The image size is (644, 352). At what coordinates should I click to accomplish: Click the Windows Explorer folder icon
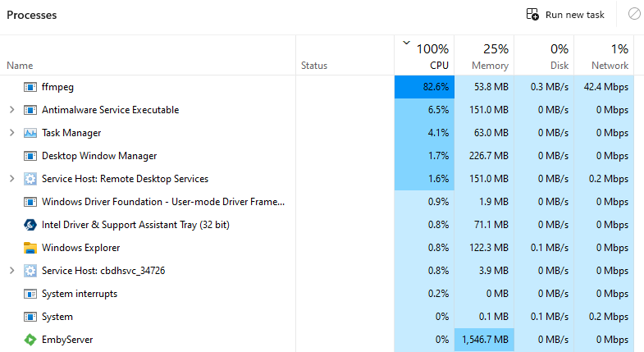pyautogui.click(x=30, y=248)
